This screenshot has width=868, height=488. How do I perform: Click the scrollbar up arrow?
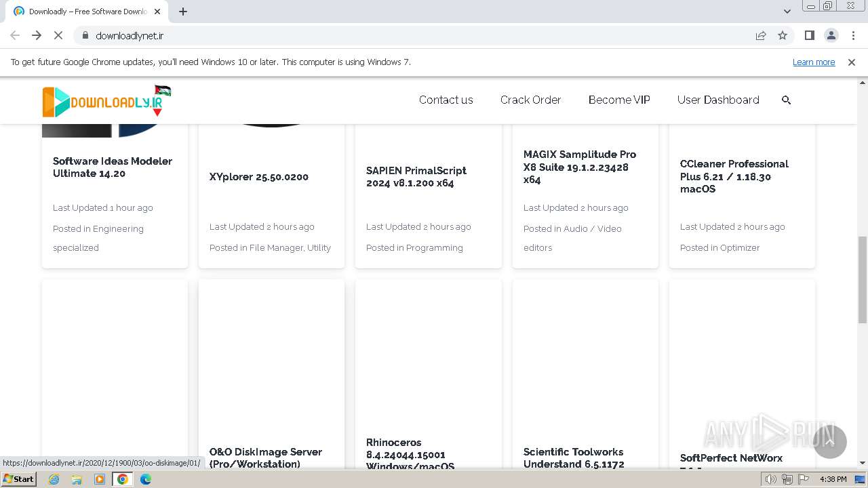862,83
